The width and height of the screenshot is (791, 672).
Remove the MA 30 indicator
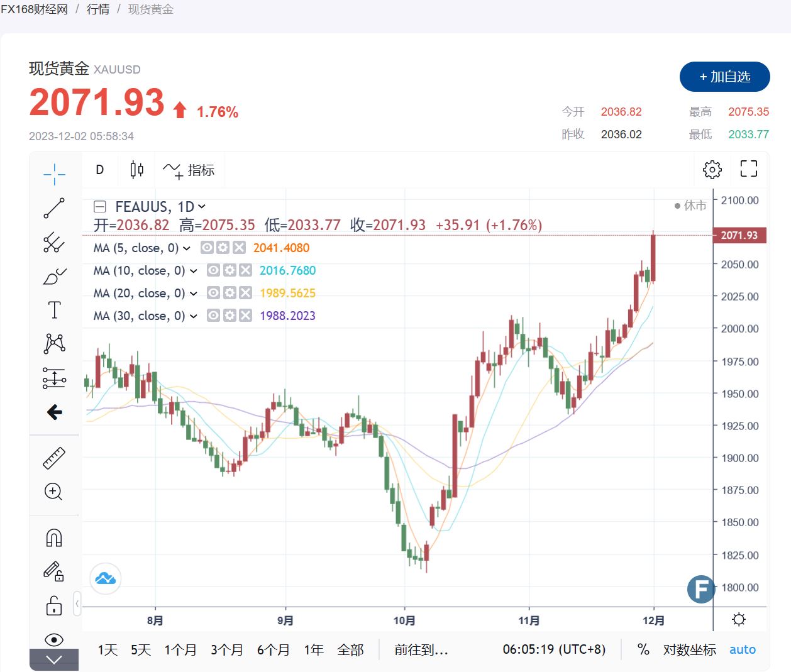245,316
